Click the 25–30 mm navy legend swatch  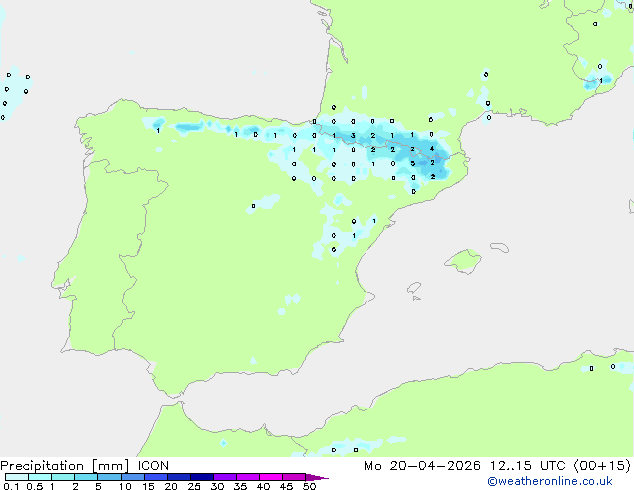point(202,477)
